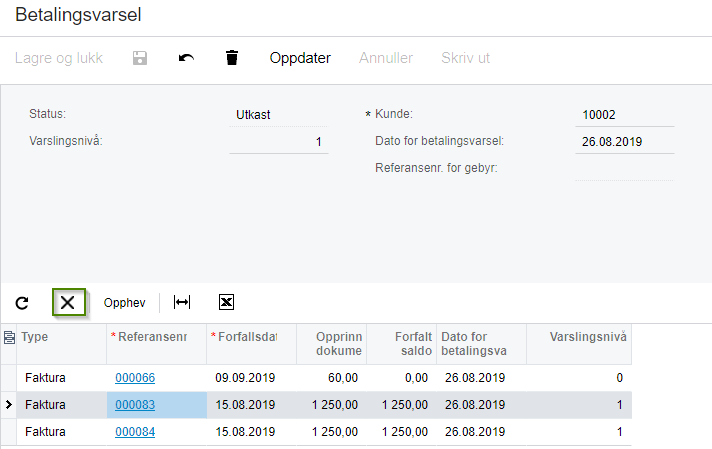
Task: Click the arrow marker on row 000083
Action: (x=9, y=405)
